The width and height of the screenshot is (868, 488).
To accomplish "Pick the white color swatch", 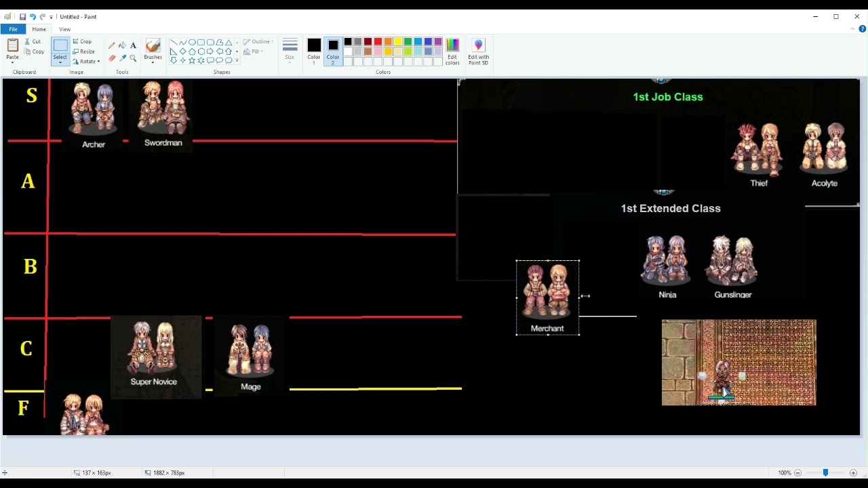I will tap(347, 52).
